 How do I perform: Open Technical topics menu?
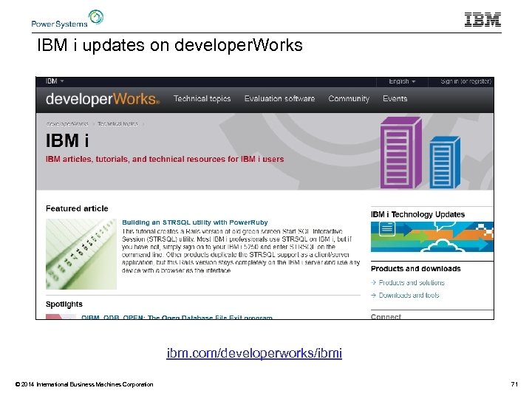click(202, 99)
